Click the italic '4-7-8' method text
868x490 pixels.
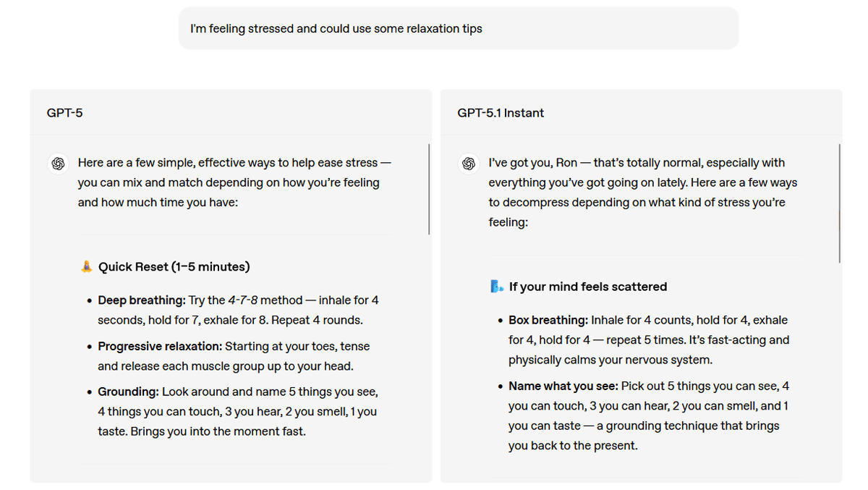244,300
